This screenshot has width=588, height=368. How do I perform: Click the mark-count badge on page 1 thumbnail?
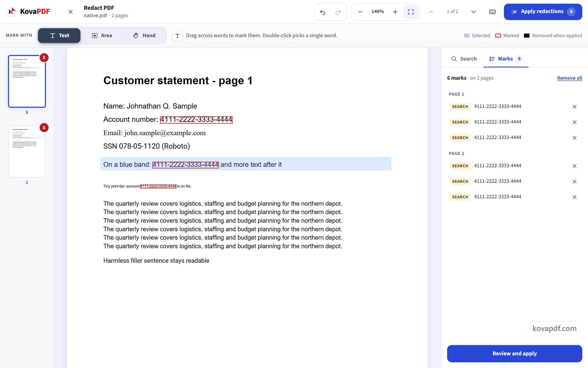44,58
